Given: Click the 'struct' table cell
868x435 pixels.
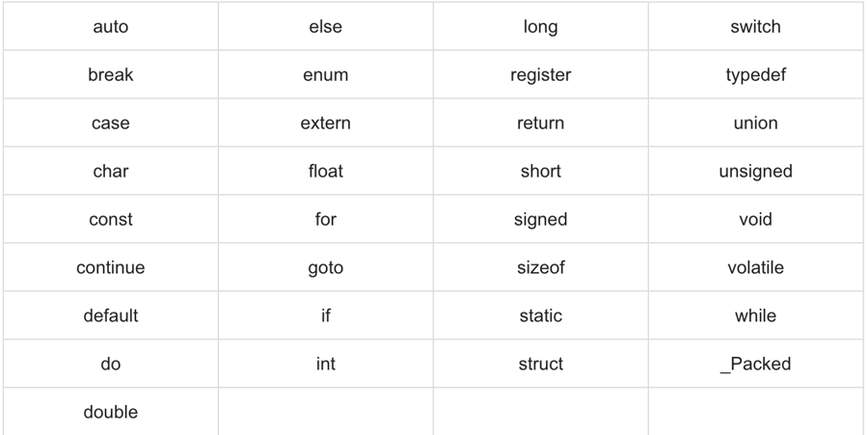Looking at the screenshot, I should (541, 365).
